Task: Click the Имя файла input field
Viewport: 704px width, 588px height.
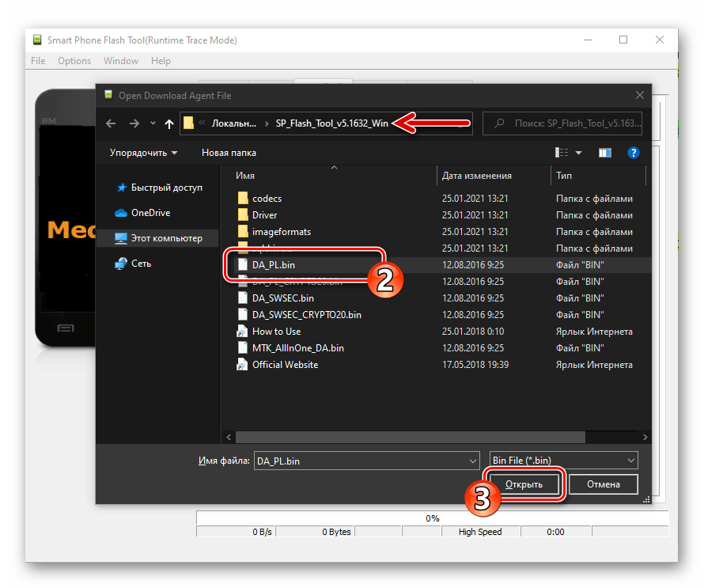Action: (x=361, y=461)
